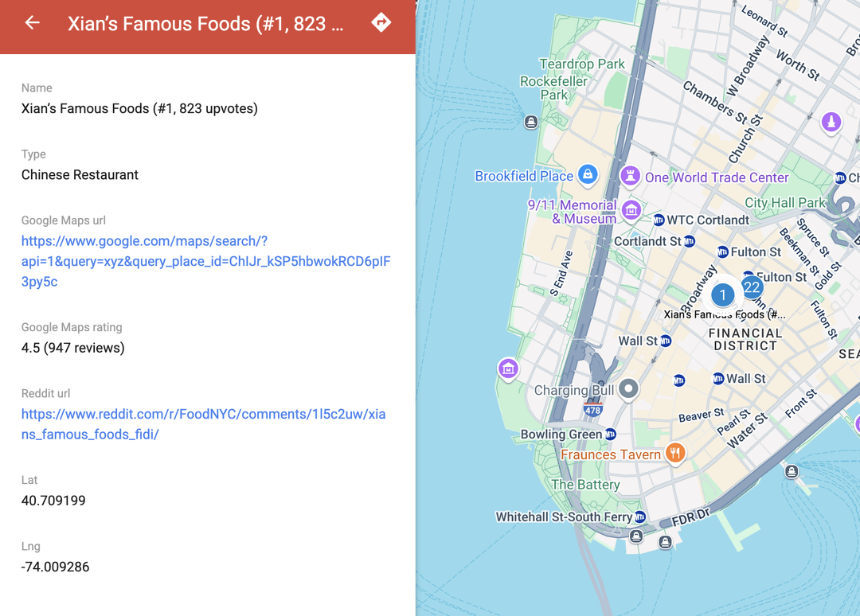Click the Fraunces Tavern restaurant pin
Image resolution: width=860 pixels, height=616 pixels.
(675, 454)
